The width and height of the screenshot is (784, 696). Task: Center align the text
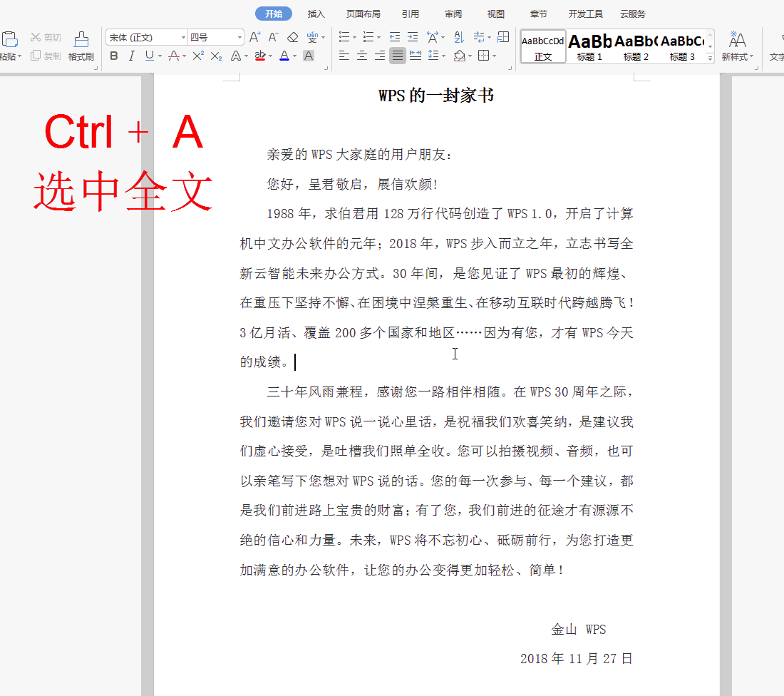[362, 56]
